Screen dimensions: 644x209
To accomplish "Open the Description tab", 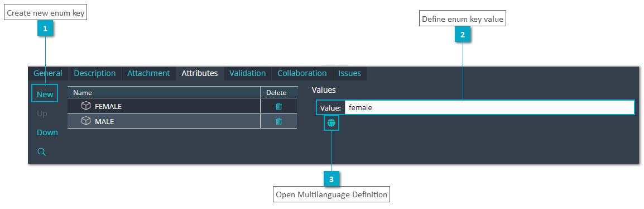I will coord(95,73).
